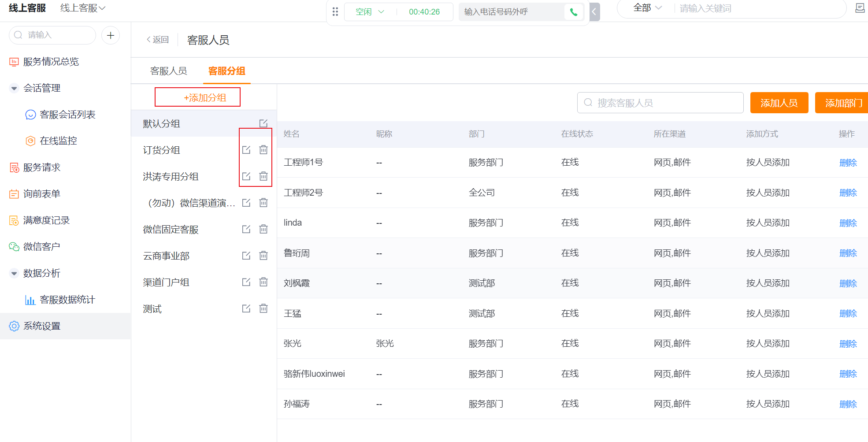868x442 pixels.
Task: Edit the 默认分组 group name
Action: (263, 123)
